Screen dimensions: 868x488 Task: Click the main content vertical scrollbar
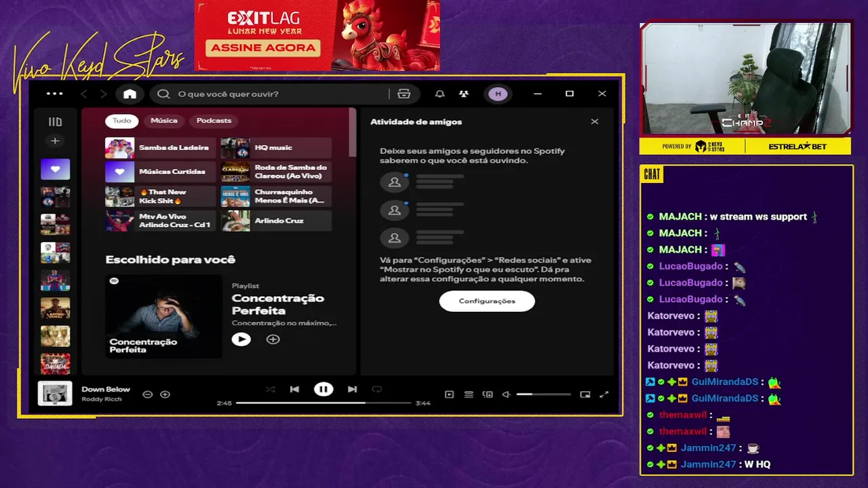click(x=352, y=133)
